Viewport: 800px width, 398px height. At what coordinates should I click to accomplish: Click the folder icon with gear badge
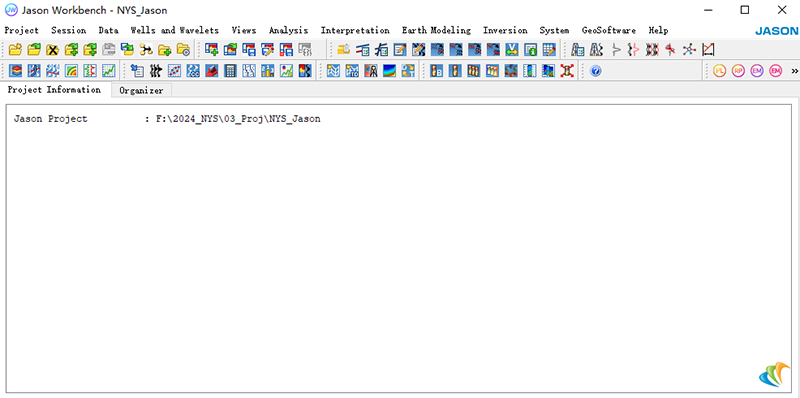(183, 50)
